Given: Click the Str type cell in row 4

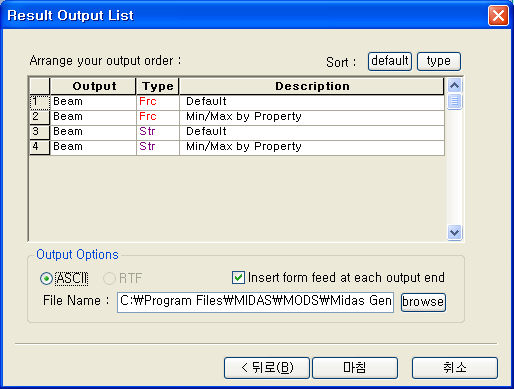Looking at the screenshot, I should (x=158, y=147).
